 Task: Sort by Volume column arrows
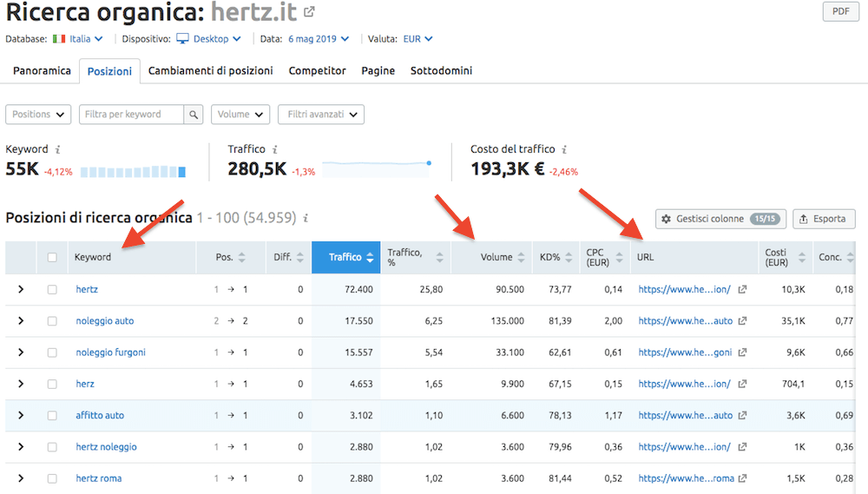pos(521,258)
